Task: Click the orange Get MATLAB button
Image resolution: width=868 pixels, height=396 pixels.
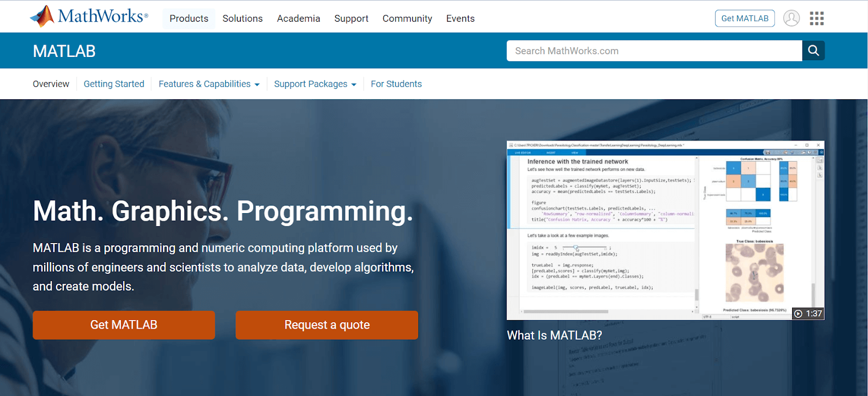Action: coord(124,325)
